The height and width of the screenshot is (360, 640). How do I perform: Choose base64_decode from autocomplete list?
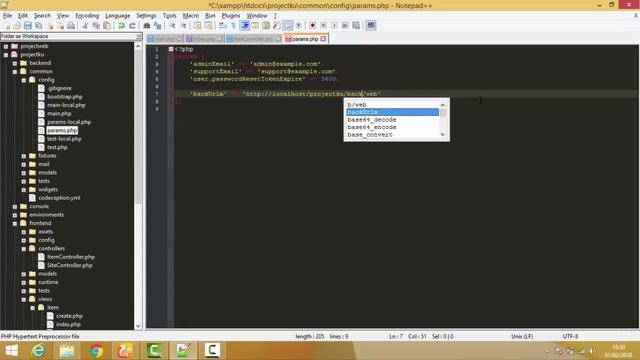[x=372, y=120]
